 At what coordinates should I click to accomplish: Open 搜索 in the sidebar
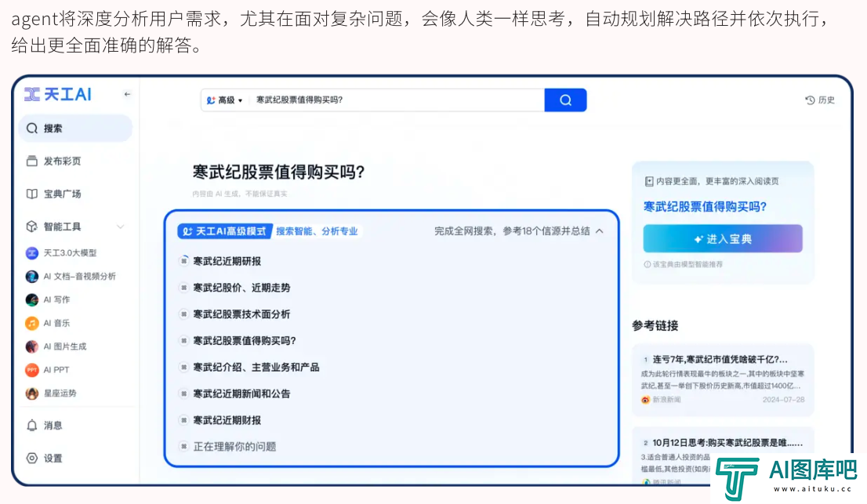tap(76, 129)
